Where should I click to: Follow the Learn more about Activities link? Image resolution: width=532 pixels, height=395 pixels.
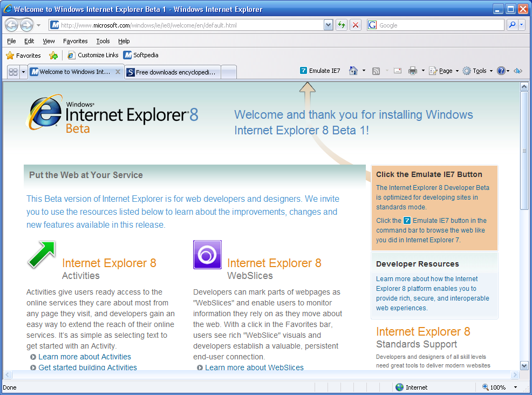[84, 357]
